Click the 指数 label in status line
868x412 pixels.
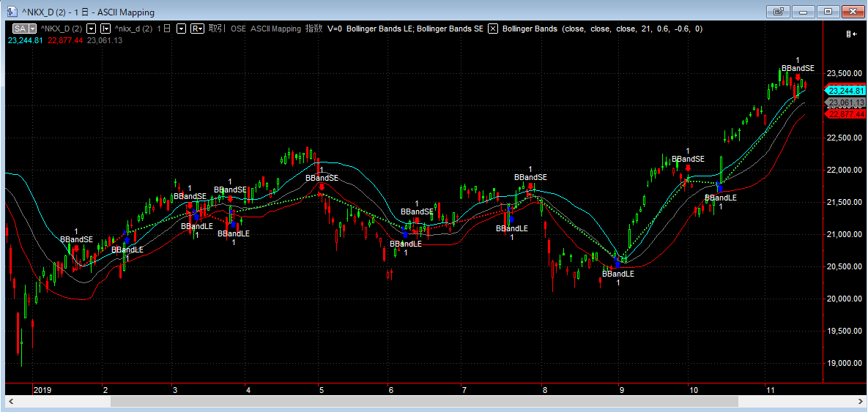[x=314, y=29]
